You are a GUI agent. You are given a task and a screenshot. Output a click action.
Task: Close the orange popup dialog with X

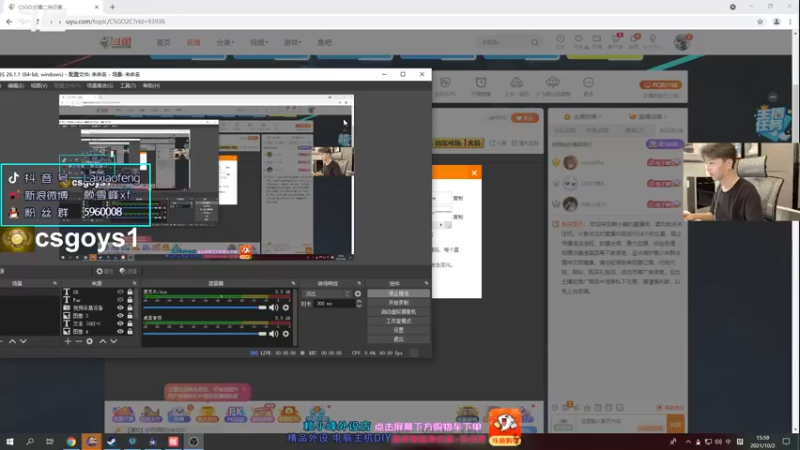tap(474, 173)
